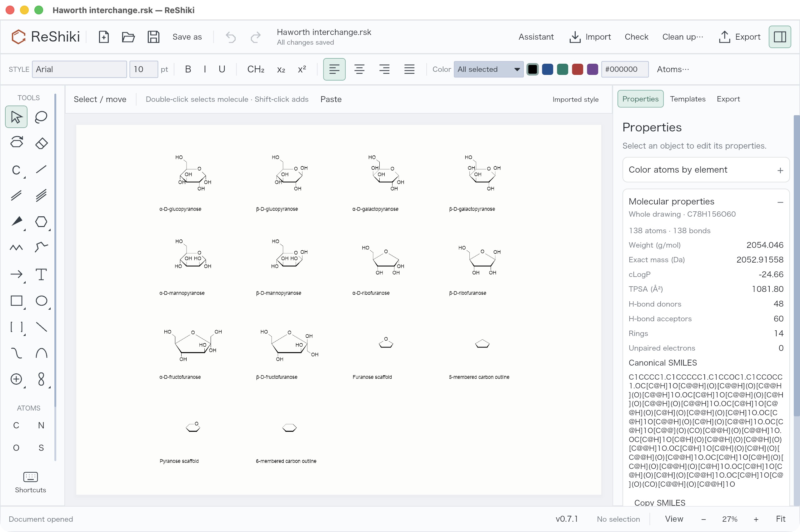Open a file via folder icon

pyautogui.click(x=128, y=37)
